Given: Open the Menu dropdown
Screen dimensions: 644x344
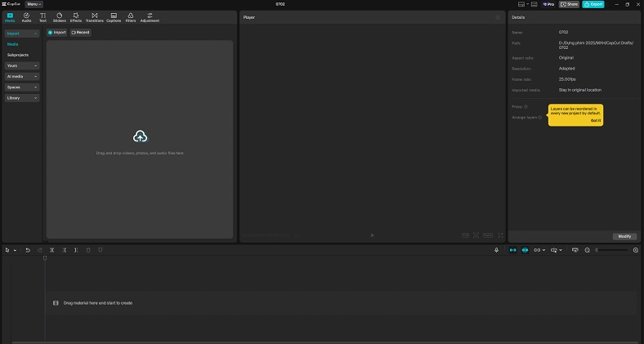Looking at the screenshot, I should click(x=34, y=4).
